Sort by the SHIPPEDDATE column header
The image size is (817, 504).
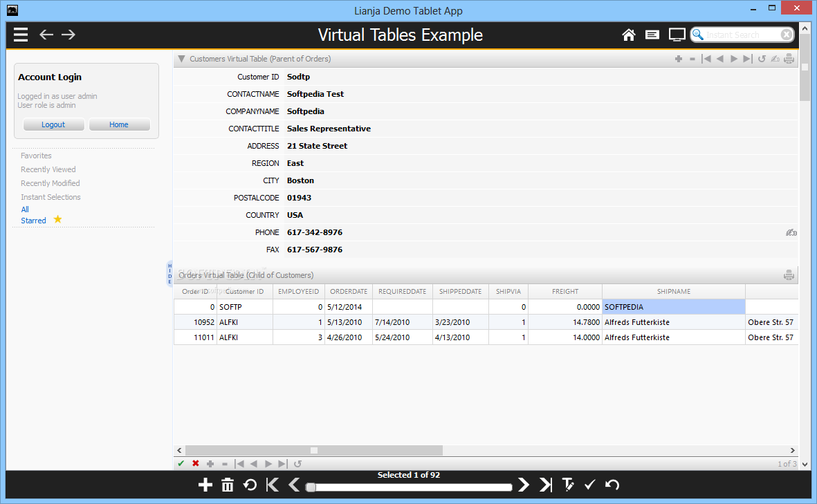(460, 292)
